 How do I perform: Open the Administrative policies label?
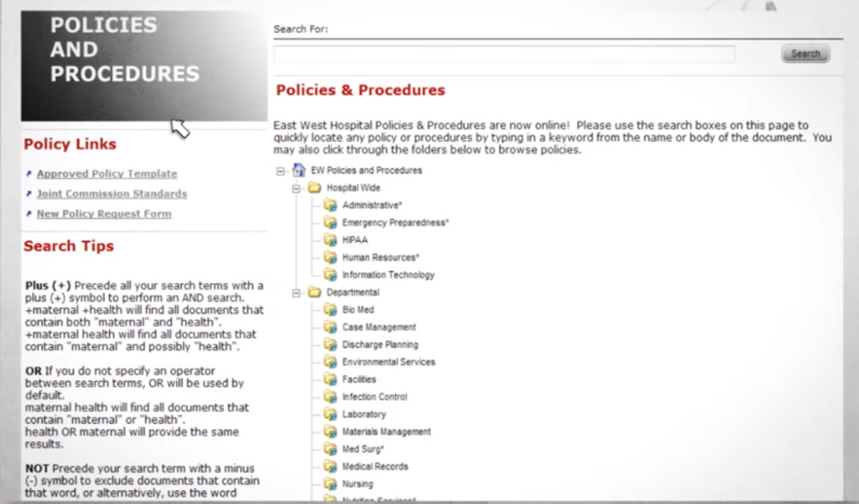pos(372,205)
